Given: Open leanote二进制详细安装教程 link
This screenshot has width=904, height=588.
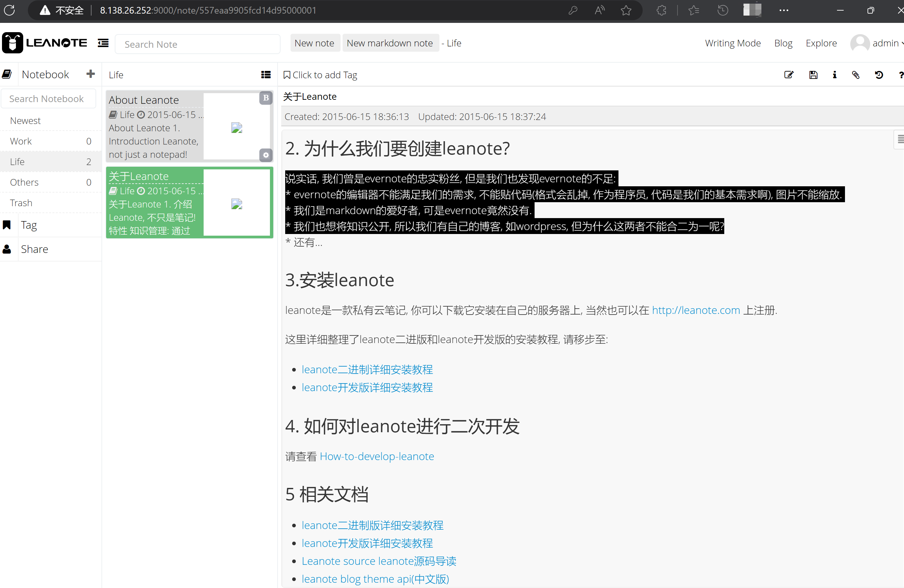Looking at the screenshot, I should (367, 369).
